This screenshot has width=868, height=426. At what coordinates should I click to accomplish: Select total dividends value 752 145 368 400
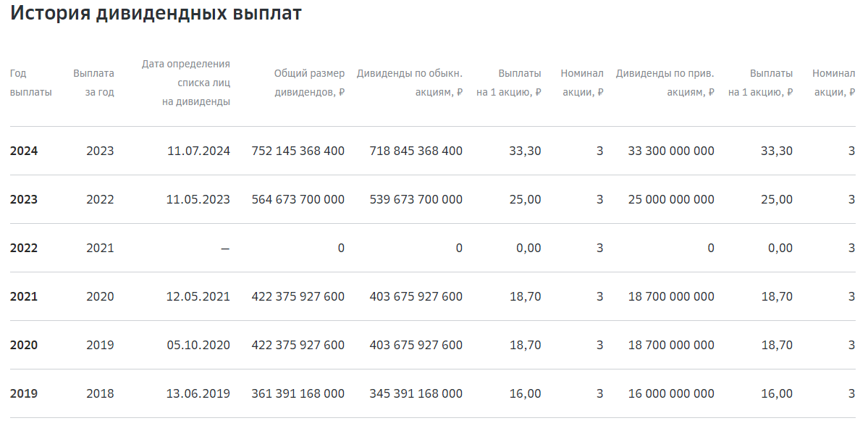298,151
